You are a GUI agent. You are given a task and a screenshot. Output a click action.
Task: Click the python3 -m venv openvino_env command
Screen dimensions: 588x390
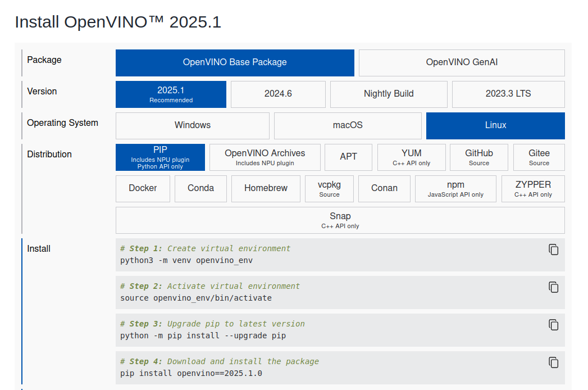point(186,261)
